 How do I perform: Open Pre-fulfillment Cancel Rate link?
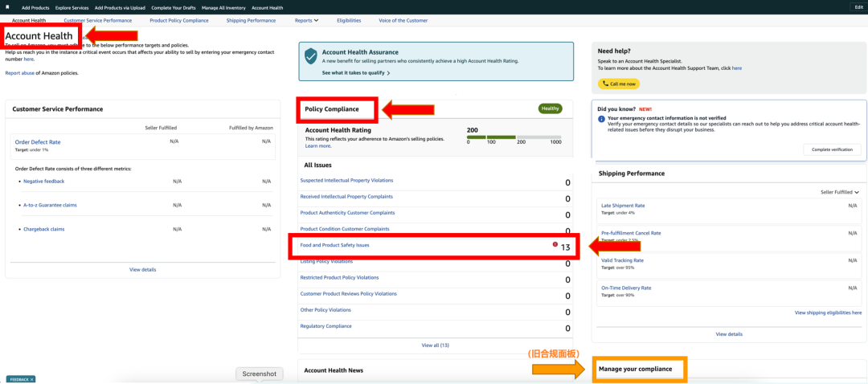[631, 233]
